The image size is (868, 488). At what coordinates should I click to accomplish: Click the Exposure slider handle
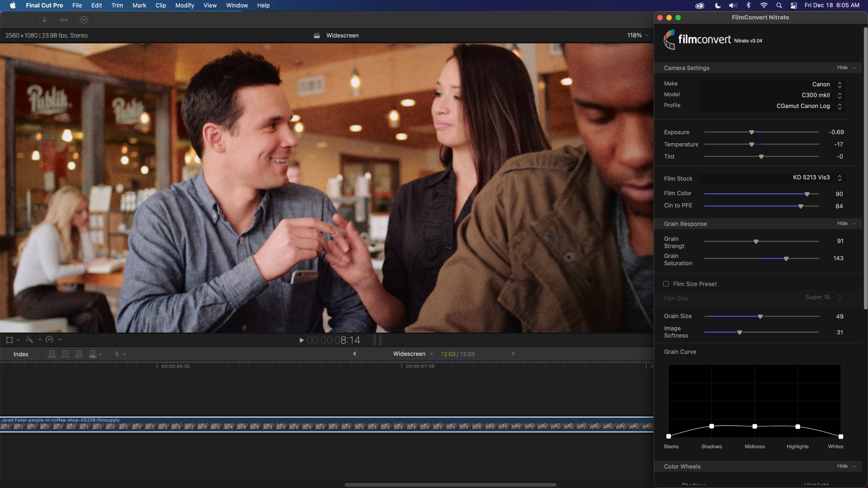(x=751, y=132)
